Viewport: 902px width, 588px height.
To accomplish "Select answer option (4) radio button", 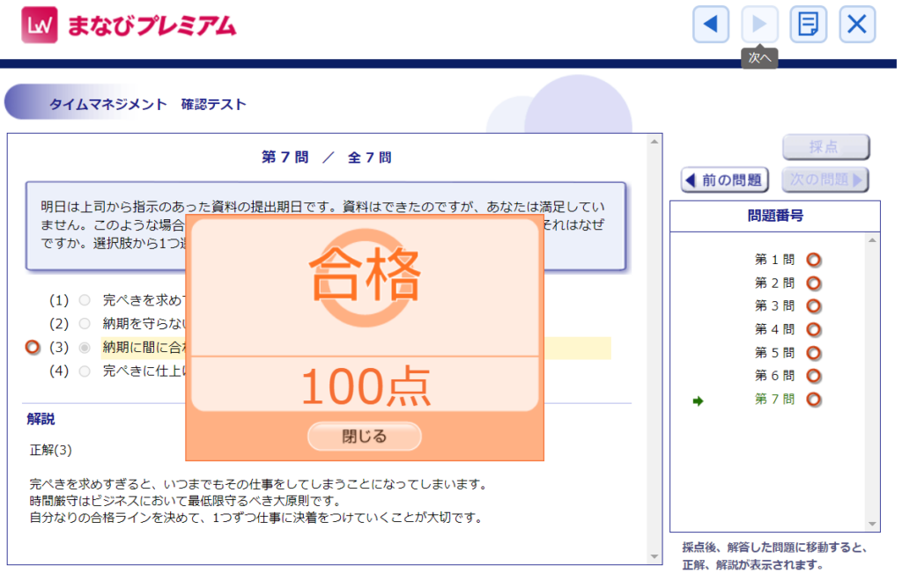I will pyautogui.click(x=85, y=371).
